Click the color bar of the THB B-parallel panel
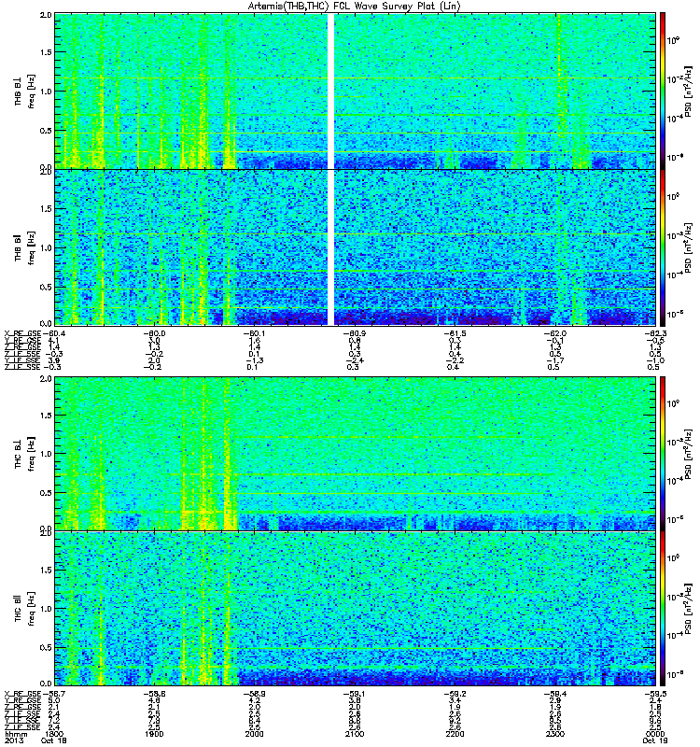 click(663, 247)
